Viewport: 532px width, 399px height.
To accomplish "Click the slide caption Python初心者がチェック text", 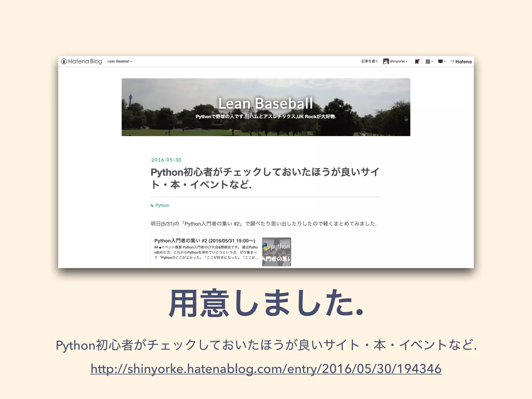I will point(266,345).
